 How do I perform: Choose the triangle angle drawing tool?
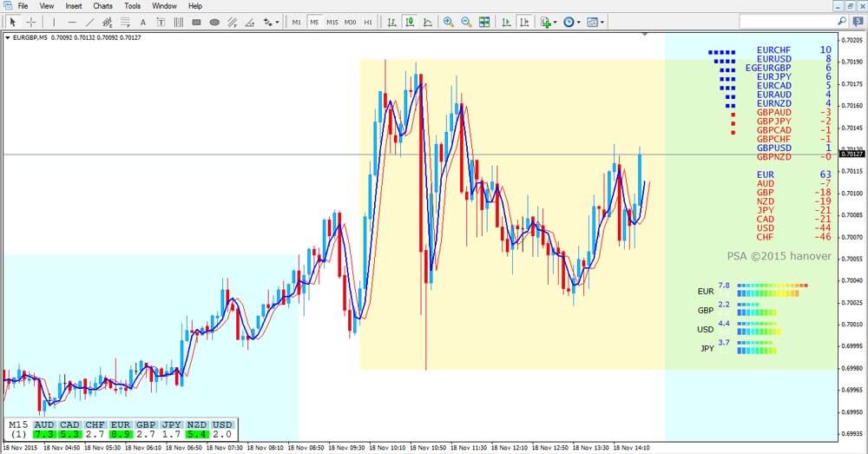(250, 23)
